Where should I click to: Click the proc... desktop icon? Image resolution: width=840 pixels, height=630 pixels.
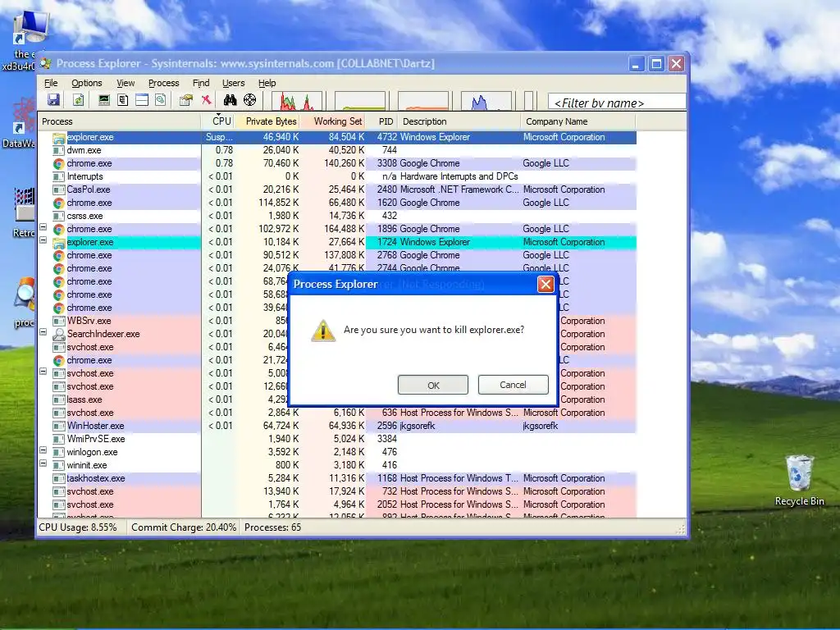click(24, 294)
